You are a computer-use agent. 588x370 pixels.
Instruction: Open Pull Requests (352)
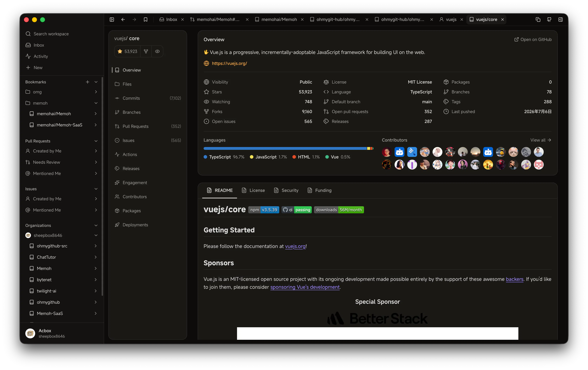(x=148, y=126)
